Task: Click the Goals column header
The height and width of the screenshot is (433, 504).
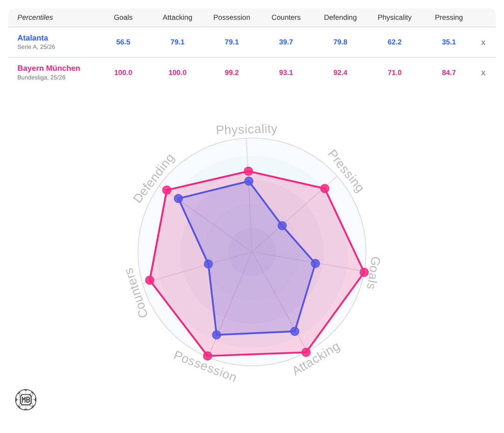Action: click(x=123, y=17)
